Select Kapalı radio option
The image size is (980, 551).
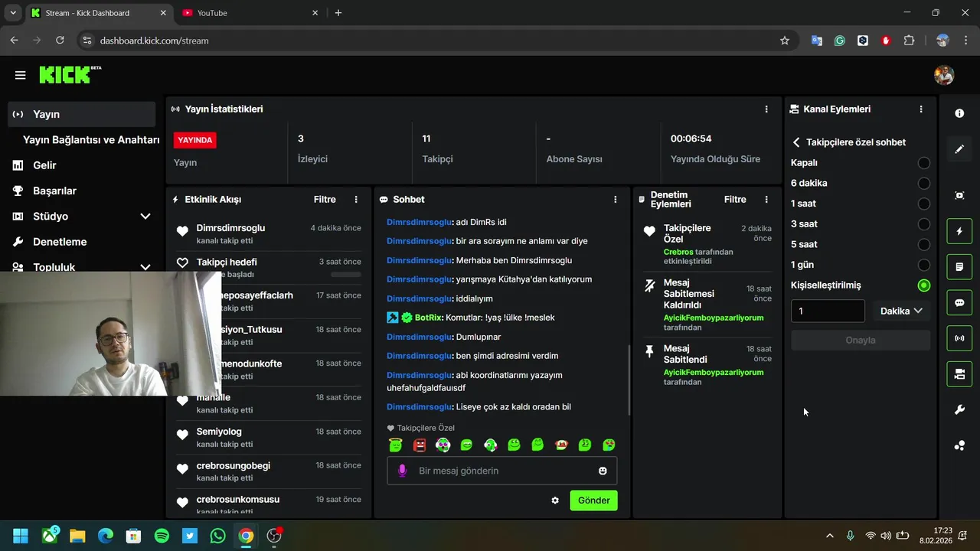tap(924, 163)
